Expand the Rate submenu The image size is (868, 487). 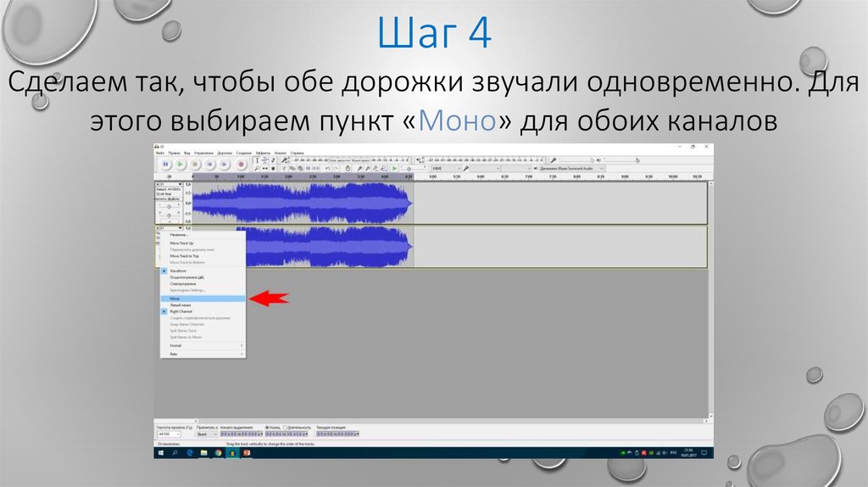point(203,354)
